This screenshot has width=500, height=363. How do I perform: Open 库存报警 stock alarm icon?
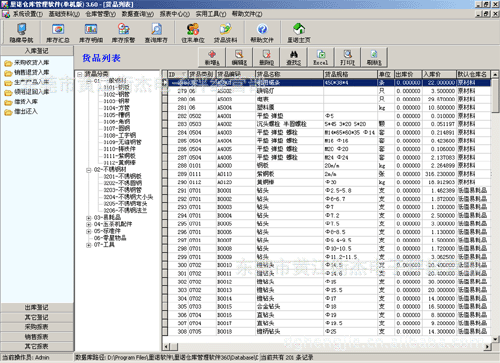click(x=123, y=33)
